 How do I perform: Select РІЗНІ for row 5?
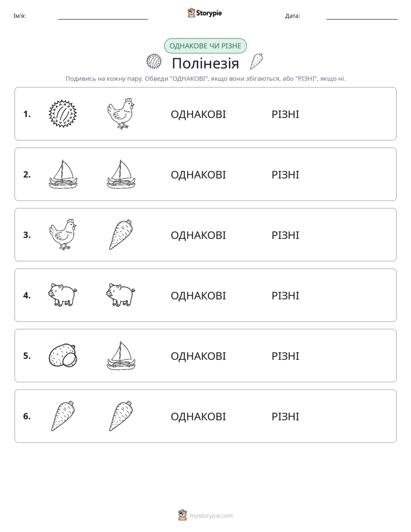(x=285, y=356)
